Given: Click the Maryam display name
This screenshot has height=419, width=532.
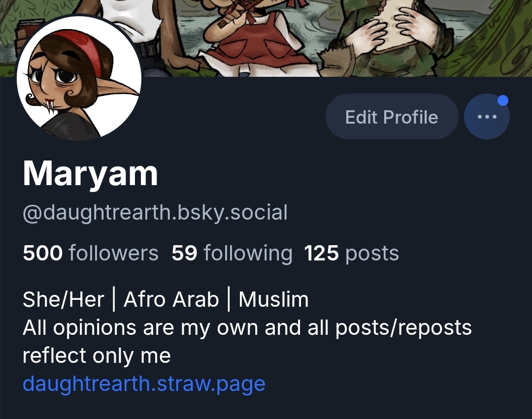Looking at the screenshot, I should pos(90,174).
